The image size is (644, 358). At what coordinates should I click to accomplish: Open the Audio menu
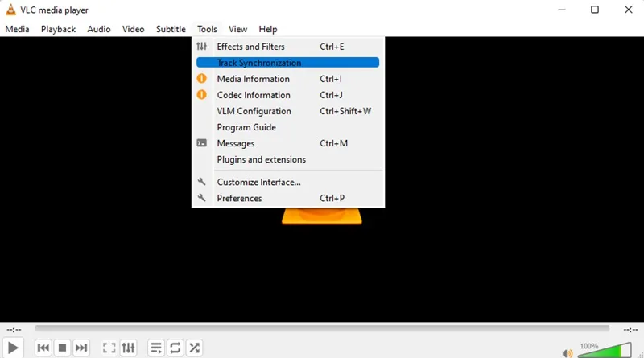(99, 29)
